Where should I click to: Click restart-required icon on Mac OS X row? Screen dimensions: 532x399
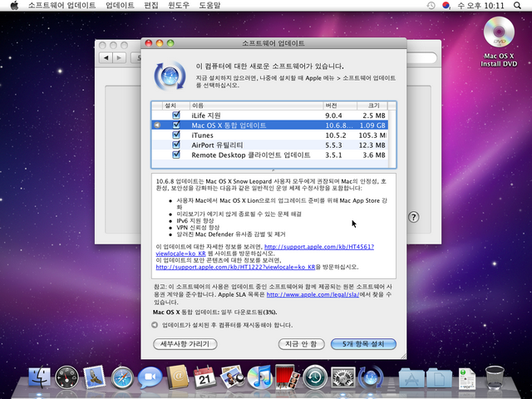click(157, 126)
